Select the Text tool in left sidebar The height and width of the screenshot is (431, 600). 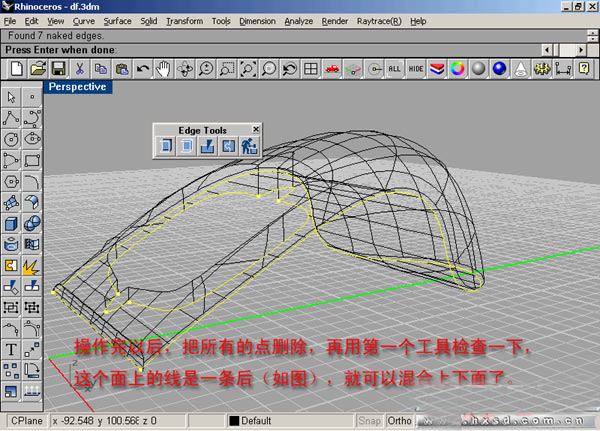(11, 350)
